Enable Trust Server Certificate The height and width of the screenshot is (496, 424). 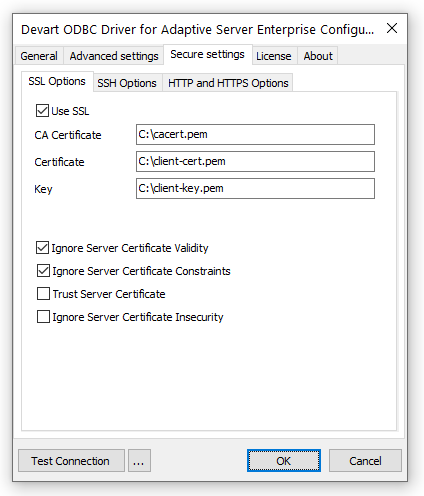(43, 294)
